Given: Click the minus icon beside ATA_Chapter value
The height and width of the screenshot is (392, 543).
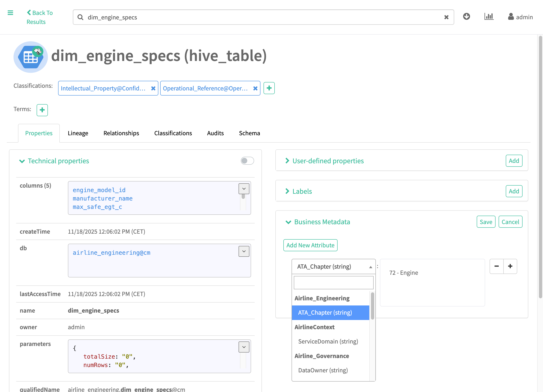Looking at the screenshot, I should pyautogui.click(x=497, y=266).
